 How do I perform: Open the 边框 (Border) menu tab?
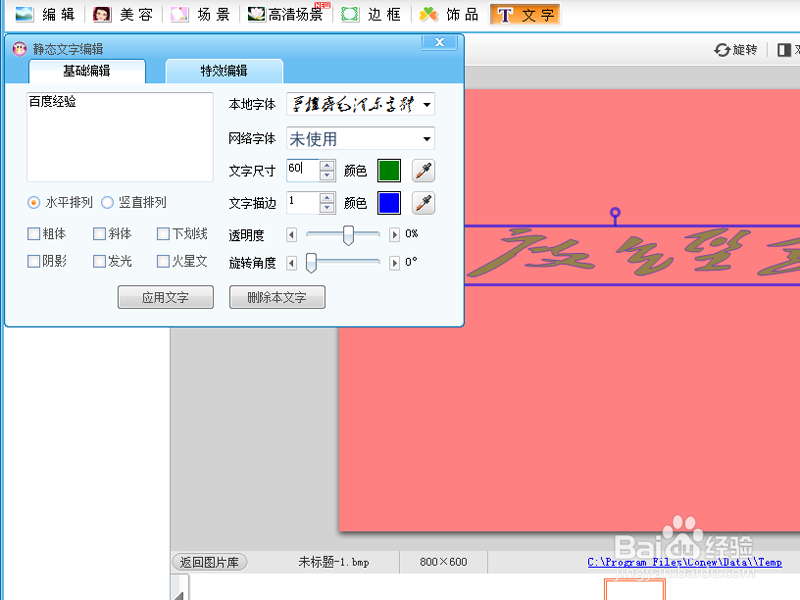click(x=372, y=14)
